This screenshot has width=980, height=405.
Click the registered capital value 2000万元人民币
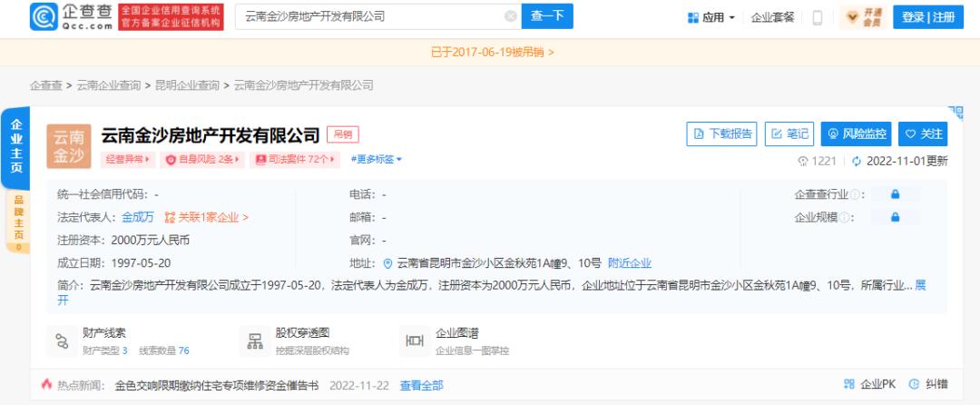tap(150, 240)
